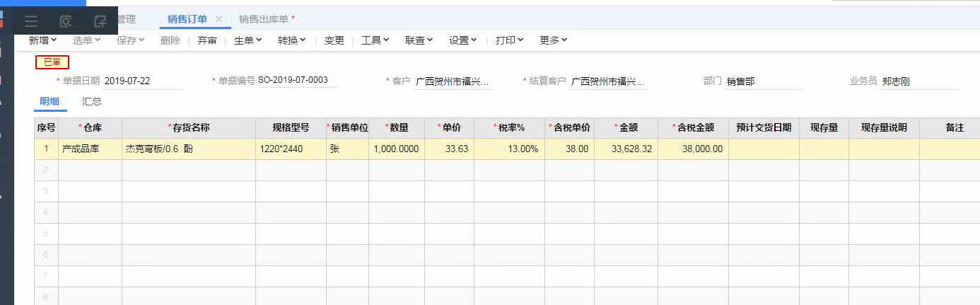Expand the 联查 dropdown

click(419, 40)
